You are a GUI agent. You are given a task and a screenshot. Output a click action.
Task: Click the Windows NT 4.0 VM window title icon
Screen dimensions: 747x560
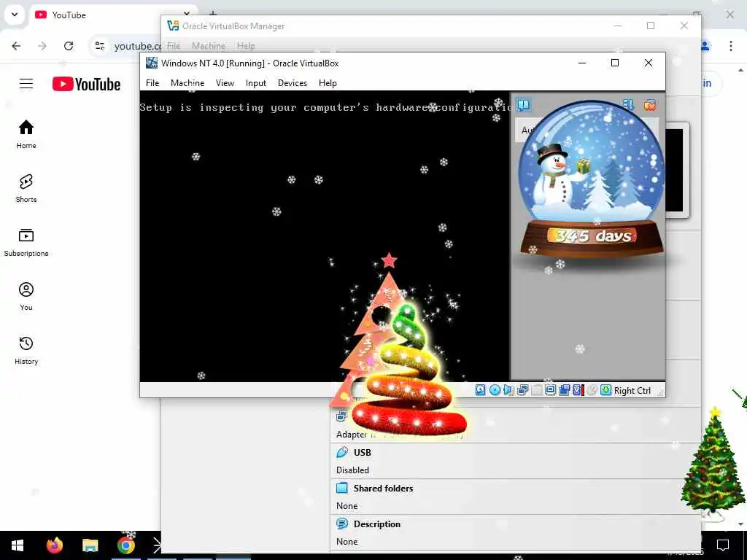point(152,63)
